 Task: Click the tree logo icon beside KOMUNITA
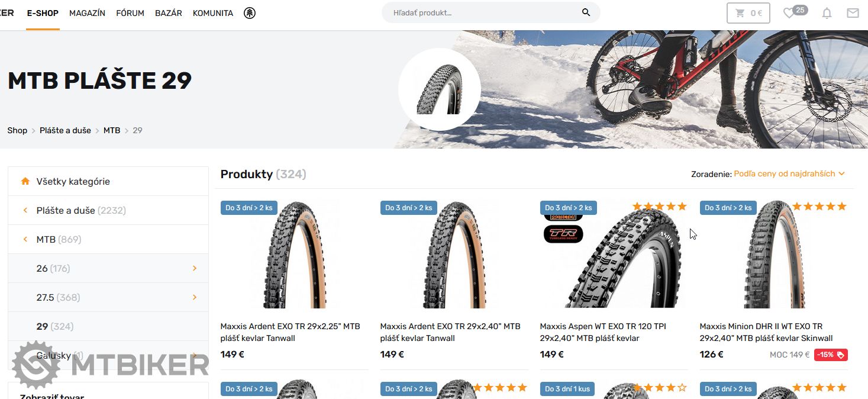tap(250, 13)
